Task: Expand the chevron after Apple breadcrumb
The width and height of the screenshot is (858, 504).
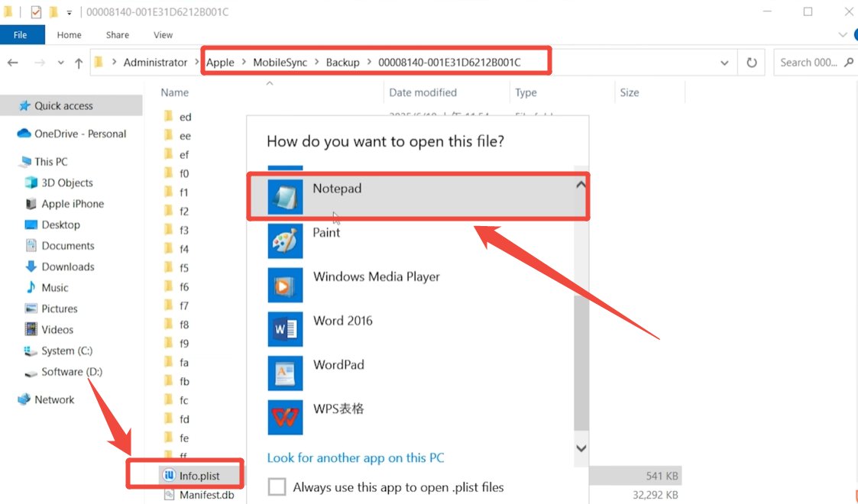Action: [x=244, y=63]
